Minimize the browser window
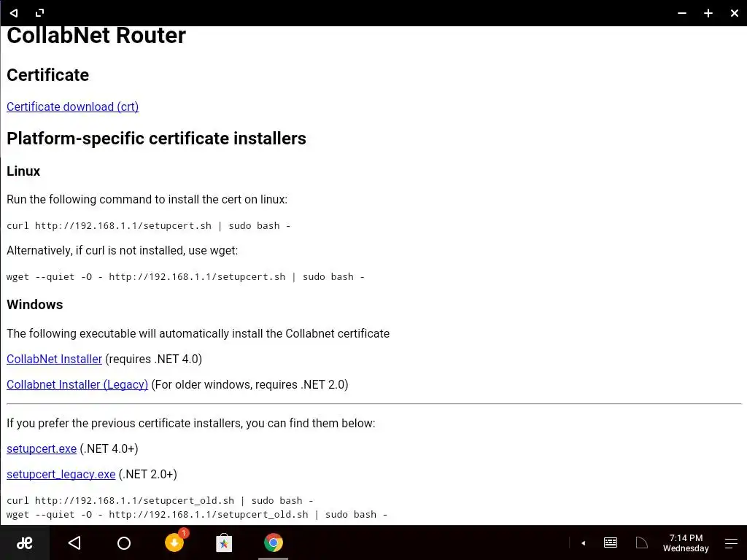747x560 pixels. click(x=682, y=13)
